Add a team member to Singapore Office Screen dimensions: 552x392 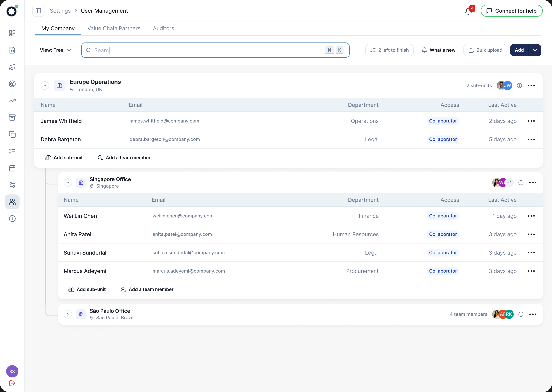147,289
